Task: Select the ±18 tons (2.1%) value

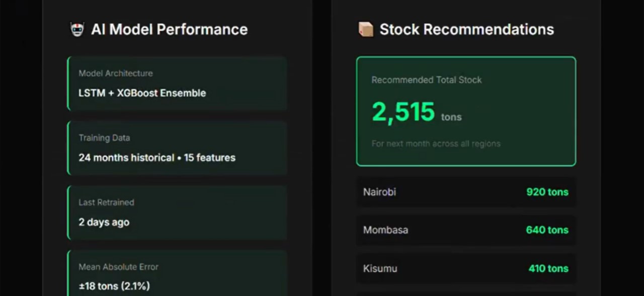Action: point(114,286)
